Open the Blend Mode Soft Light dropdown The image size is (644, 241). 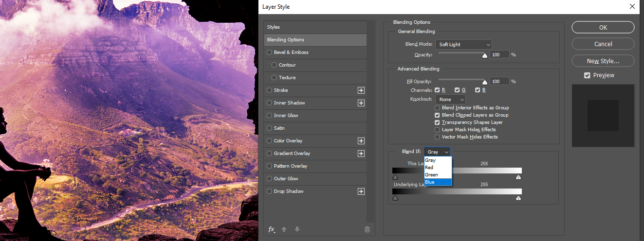pos(463,45)
